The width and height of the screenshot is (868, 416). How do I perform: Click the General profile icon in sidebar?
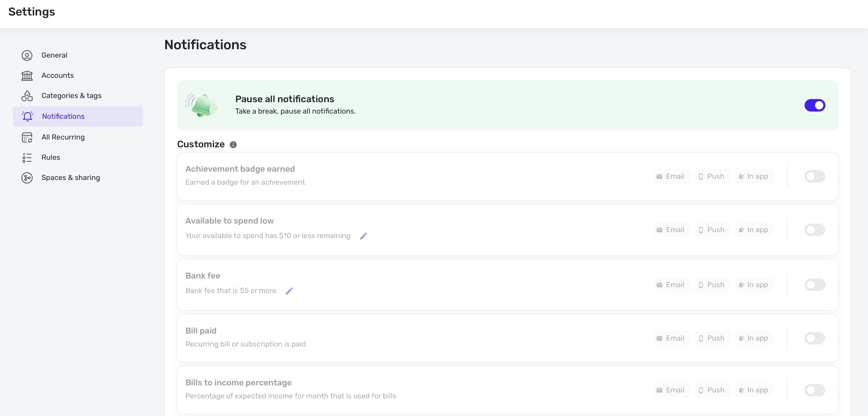click(x=27, y=55)
